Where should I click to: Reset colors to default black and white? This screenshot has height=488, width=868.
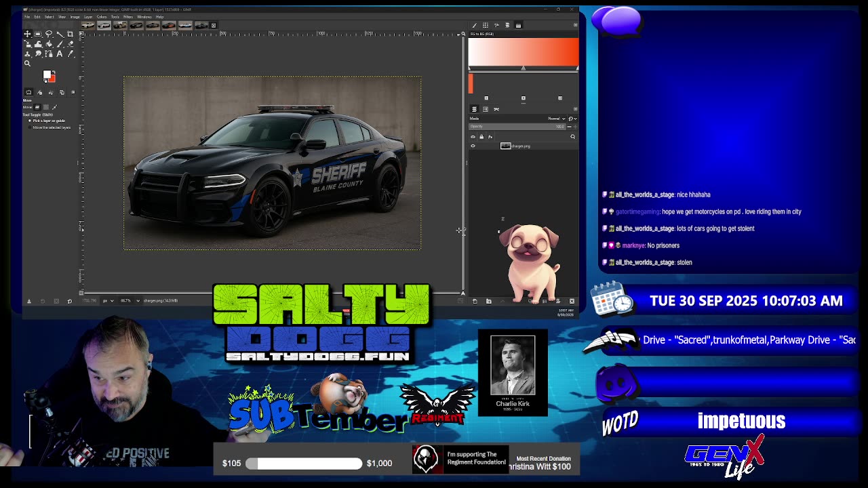click(45, 81)
